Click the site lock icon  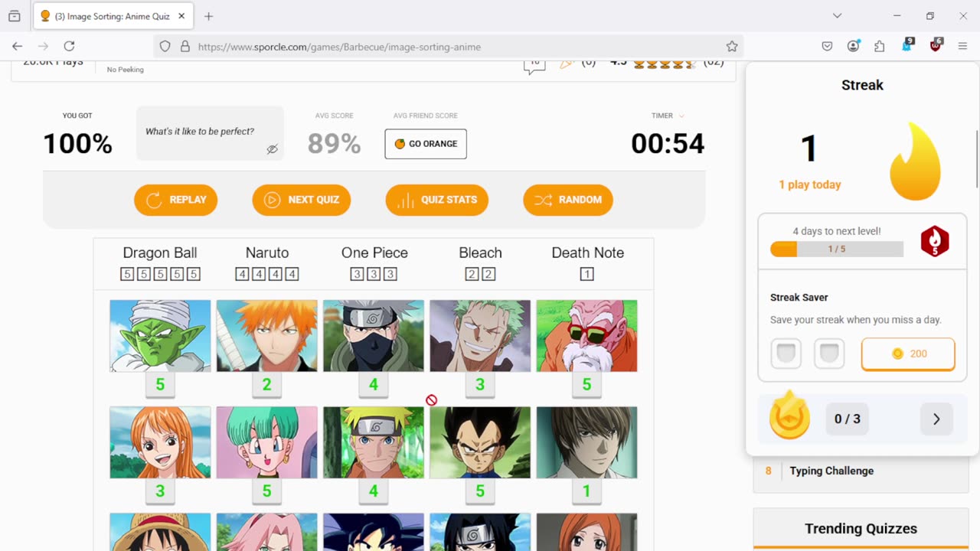point(185,47)
